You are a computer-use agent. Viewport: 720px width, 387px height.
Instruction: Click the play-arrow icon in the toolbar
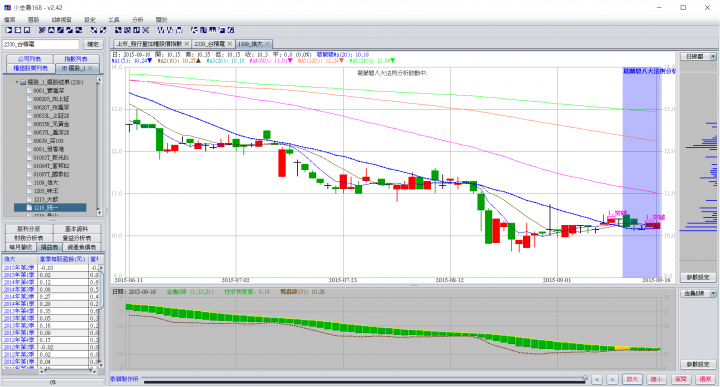pyautogui.click(x=9, y=30)
